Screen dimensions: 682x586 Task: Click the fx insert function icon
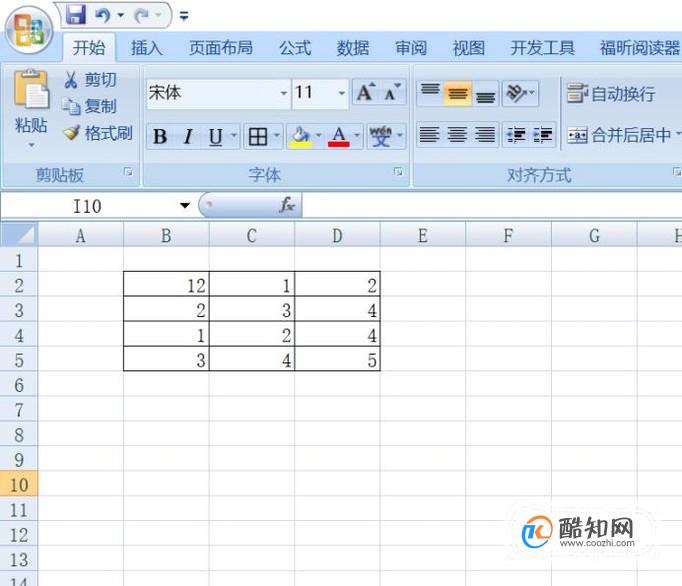(x=287, y=205)
